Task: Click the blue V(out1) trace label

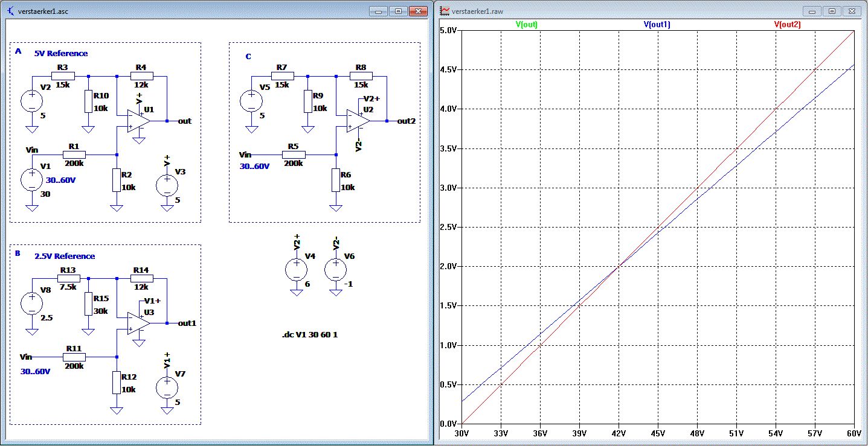Action: tap(657, 25)
